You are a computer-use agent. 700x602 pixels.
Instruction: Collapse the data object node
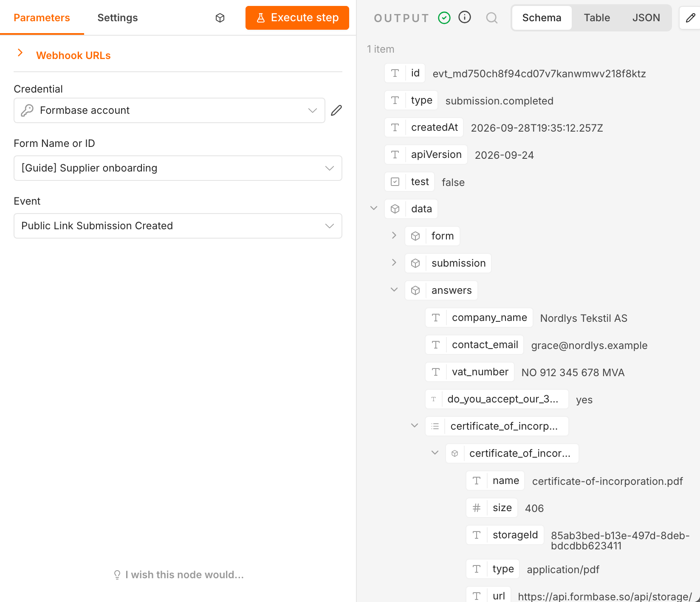coord(374,208)
